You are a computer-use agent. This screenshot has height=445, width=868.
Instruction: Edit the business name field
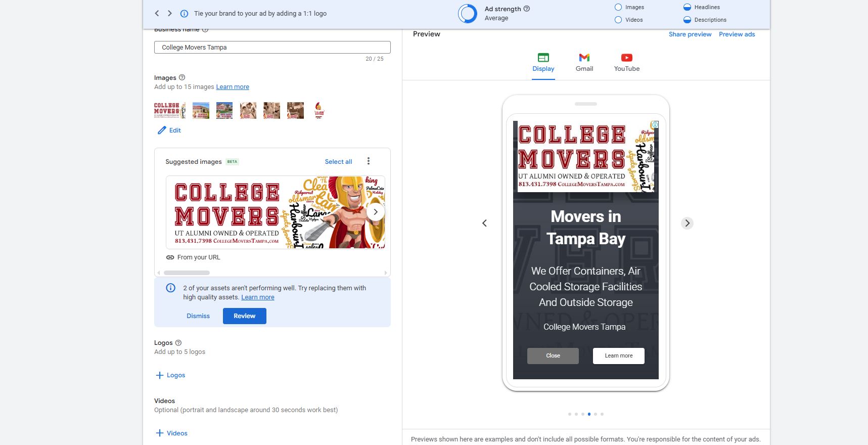point(272,47)
